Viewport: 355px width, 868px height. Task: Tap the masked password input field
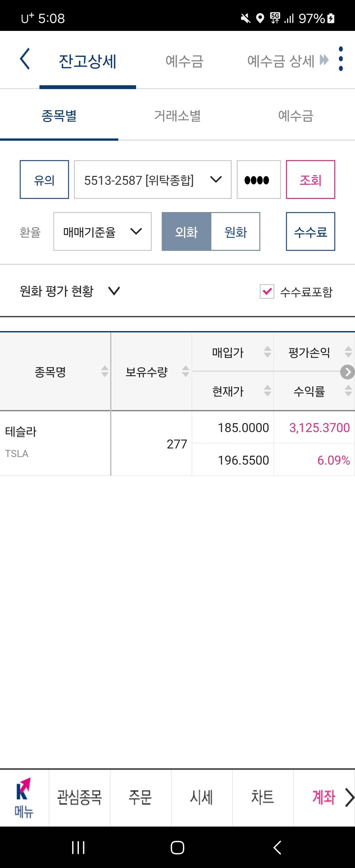[x=258, y=180]
